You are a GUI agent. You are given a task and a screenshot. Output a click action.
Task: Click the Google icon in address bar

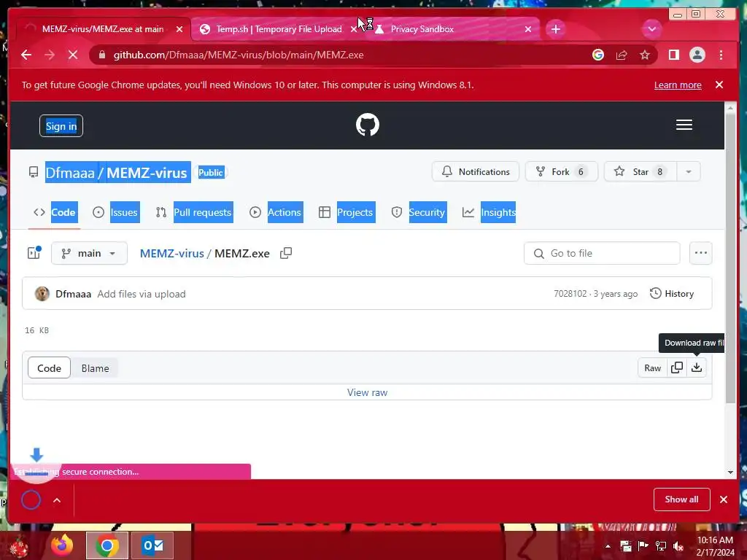click(x=598, y=55)
